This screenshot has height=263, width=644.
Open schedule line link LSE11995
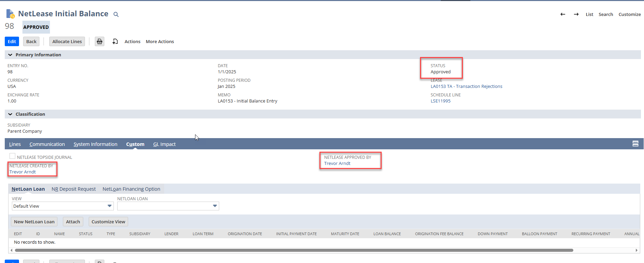point(440,101)
